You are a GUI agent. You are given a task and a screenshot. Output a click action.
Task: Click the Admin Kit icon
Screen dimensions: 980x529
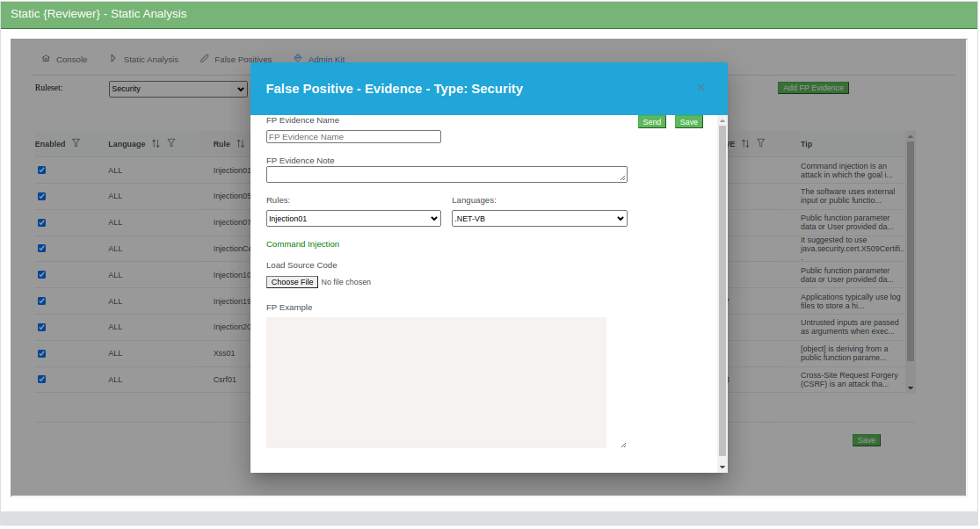click(299, 58)
